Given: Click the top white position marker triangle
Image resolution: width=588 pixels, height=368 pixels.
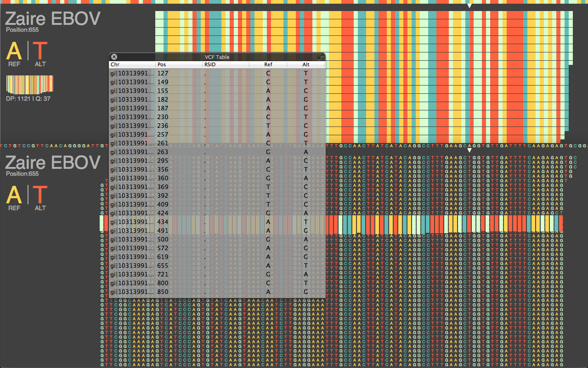Looking at the screenshot, I should 469,6.
